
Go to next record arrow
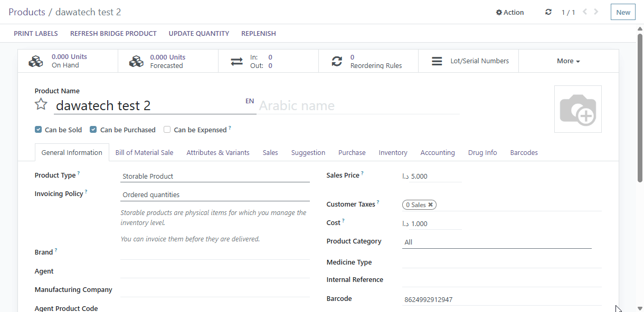596,12
